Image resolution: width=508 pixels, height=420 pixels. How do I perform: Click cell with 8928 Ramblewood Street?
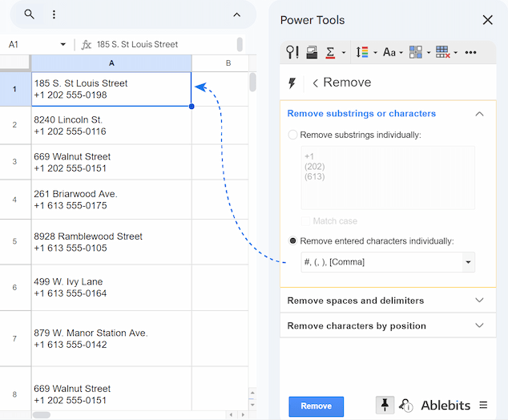click(x=111, y=242)
